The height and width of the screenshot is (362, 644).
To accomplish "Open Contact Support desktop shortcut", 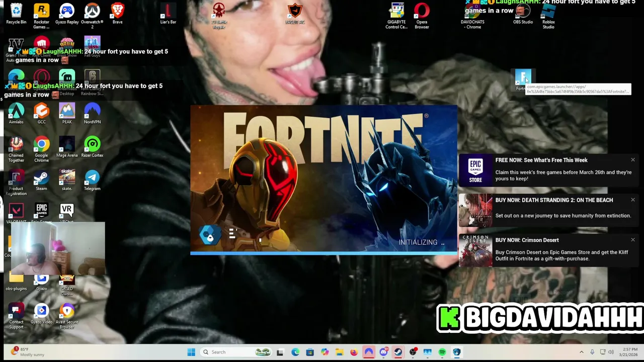I will click(16, 317).
